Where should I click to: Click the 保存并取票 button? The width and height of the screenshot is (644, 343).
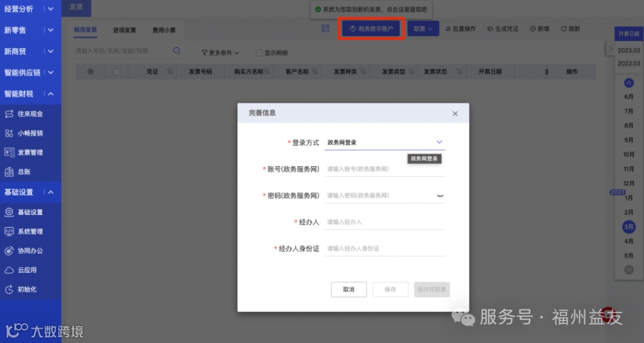pyautogui.click(x=432, y=289)
